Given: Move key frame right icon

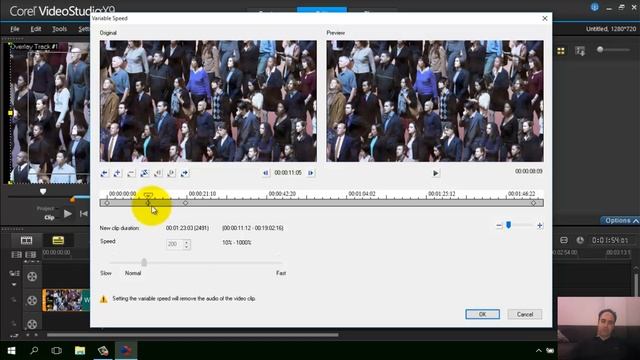Looking at the screenshot, I should (171, 173).
